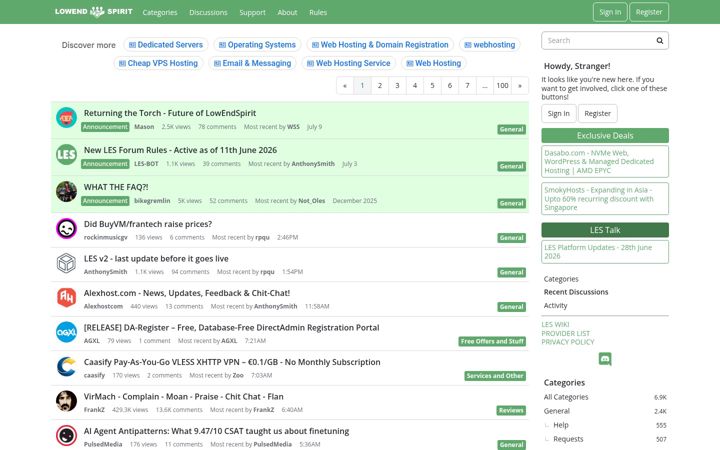Open Categories in top navigation
Image resolution: width=720 pixels, height=450 pixels.
(x=160, y=12)
